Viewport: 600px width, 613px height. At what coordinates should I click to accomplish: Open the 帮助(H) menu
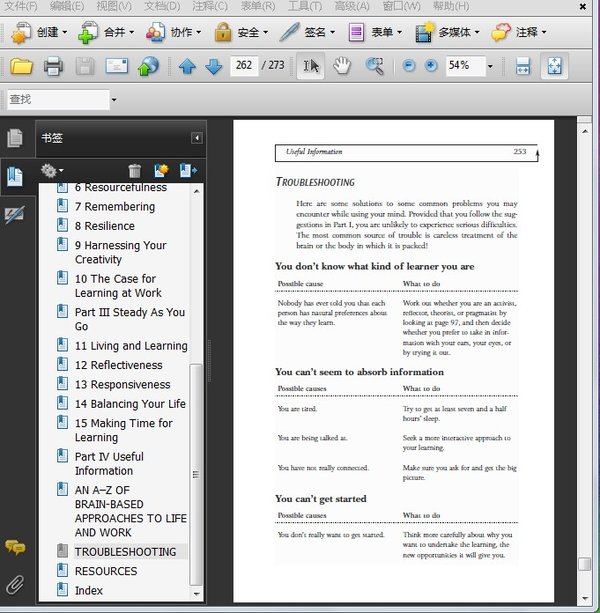(449, 6)
